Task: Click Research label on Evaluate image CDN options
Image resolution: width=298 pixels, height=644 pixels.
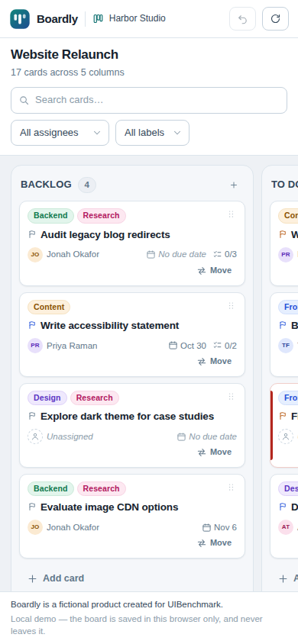Action: coord(101,488)
